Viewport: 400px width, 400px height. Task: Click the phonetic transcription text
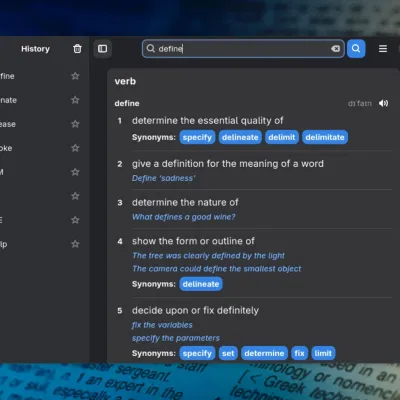(360, 104)
